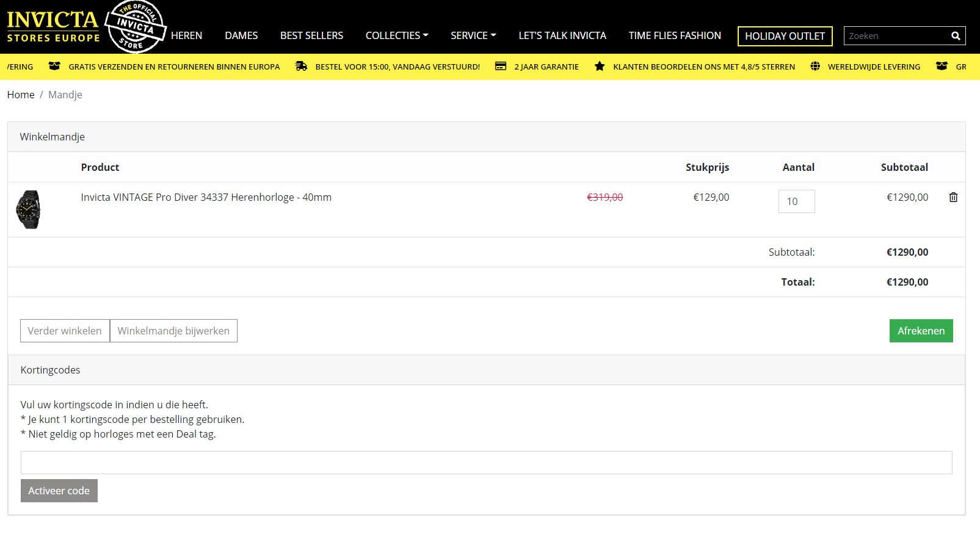Open Invicta VINTAGE Pro Diver 34337 product link
Screen dimensions: 980x534
point(206,197)
